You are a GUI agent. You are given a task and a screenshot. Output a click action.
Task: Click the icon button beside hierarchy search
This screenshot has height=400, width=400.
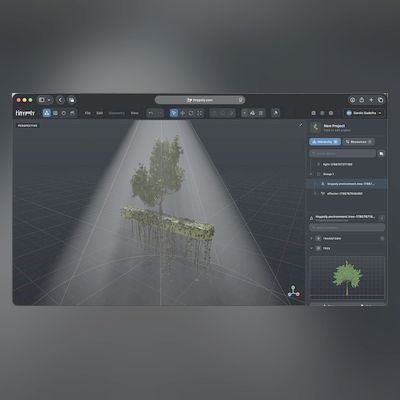[381, 153]
